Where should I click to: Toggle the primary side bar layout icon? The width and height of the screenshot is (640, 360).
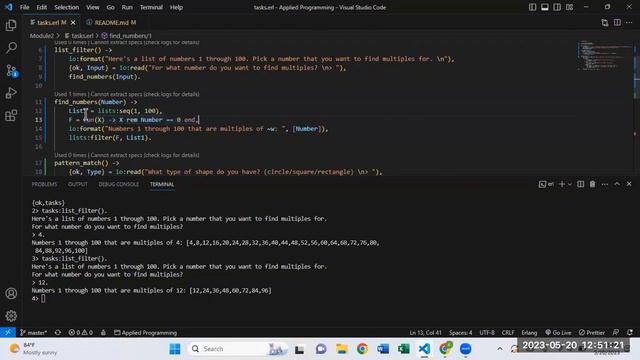[532, 7]
